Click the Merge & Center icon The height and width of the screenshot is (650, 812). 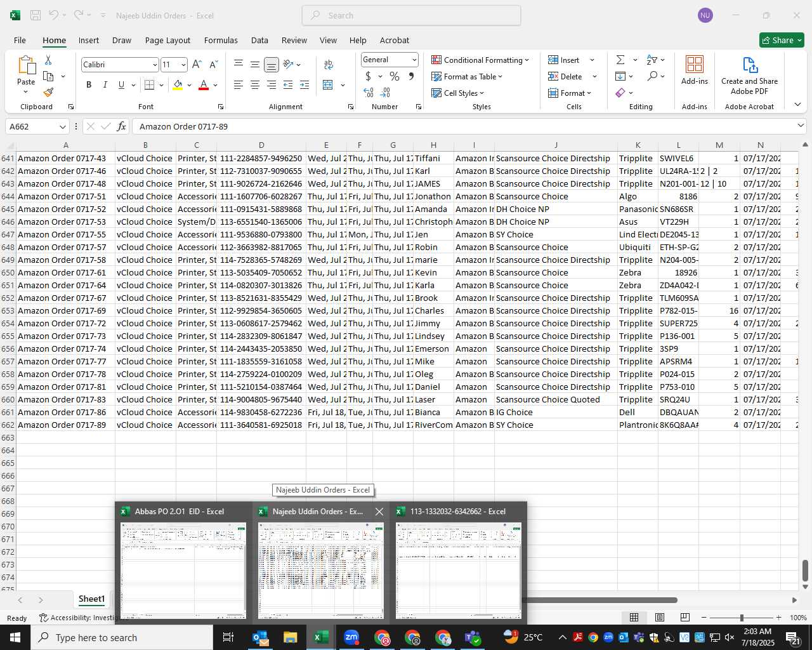328,85
